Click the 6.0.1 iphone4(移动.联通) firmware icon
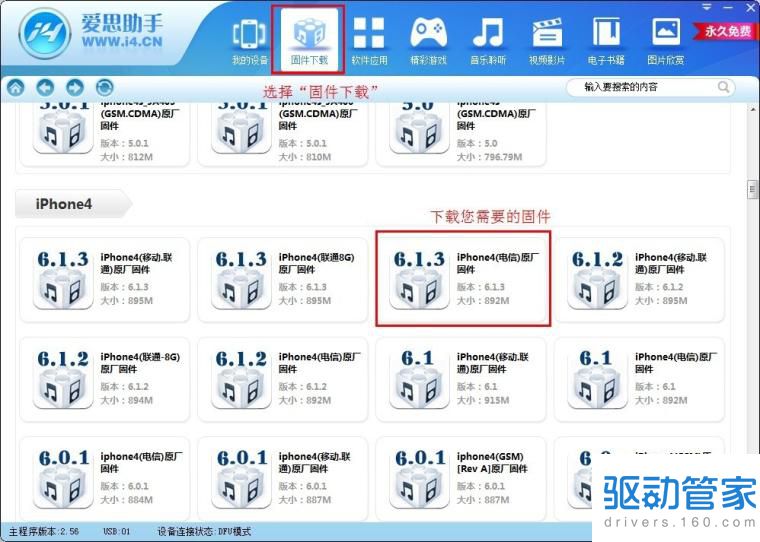Image resolution: width=760 pixels, height=542 pixels. click(x=241, y=478)
